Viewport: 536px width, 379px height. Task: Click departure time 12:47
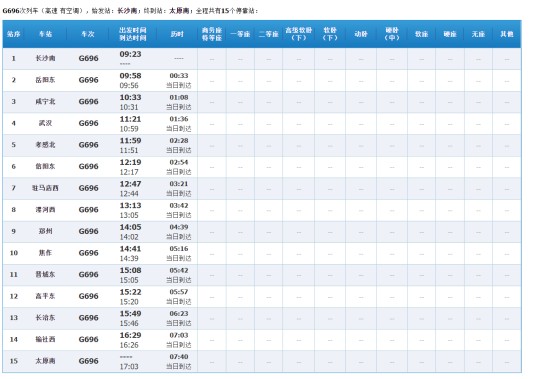pos(130,184)
